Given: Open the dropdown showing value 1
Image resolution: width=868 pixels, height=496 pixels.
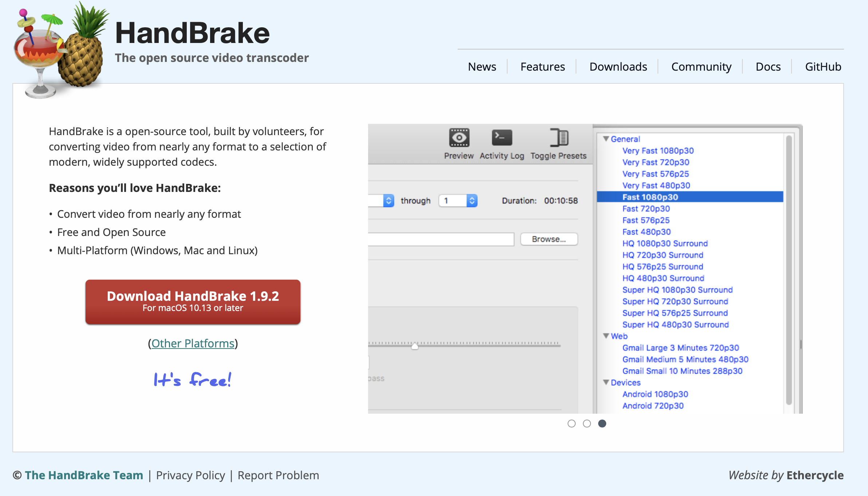Looking at the screenshot, I should coord(458,201).
